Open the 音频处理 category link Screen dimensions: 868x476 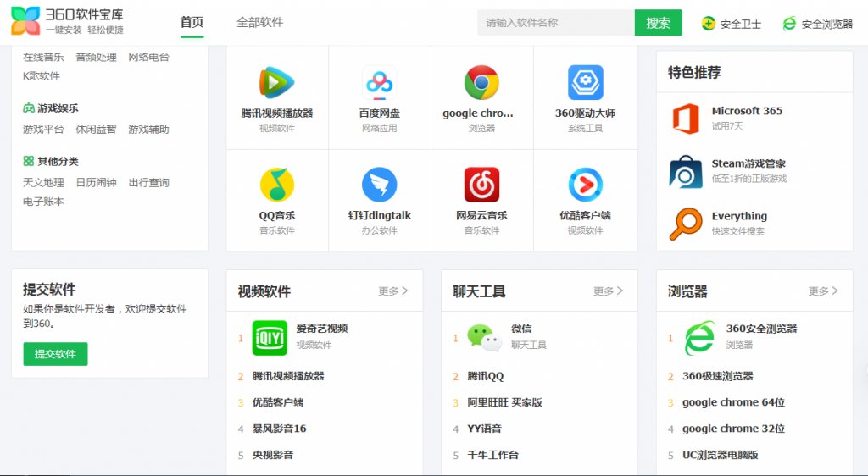[x=96, y=57]
